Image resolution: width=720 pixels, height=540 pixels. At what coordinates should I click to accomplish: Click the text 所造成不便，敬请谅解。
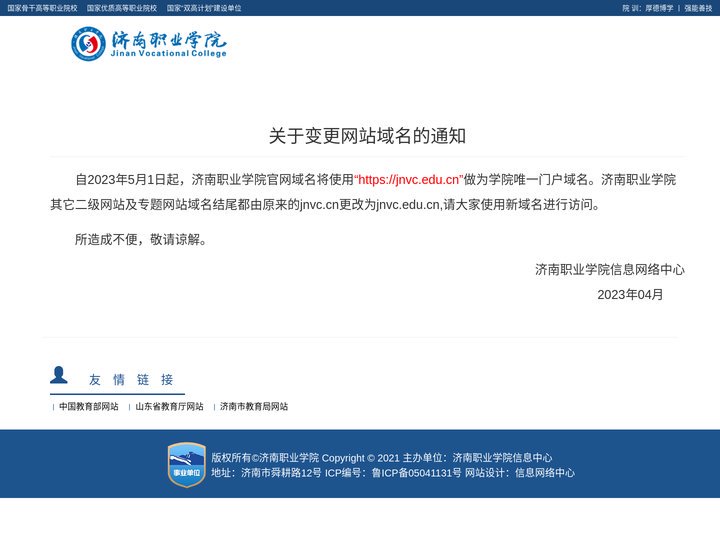141,239
